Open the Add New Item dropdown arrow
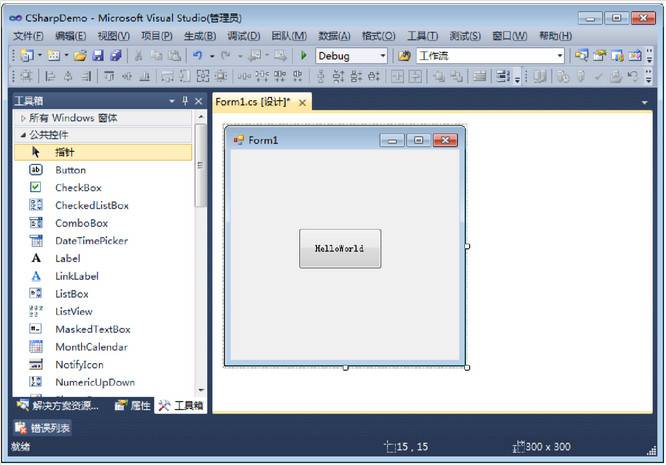Screen dimensions: 666x465 (x=66, y=55)
